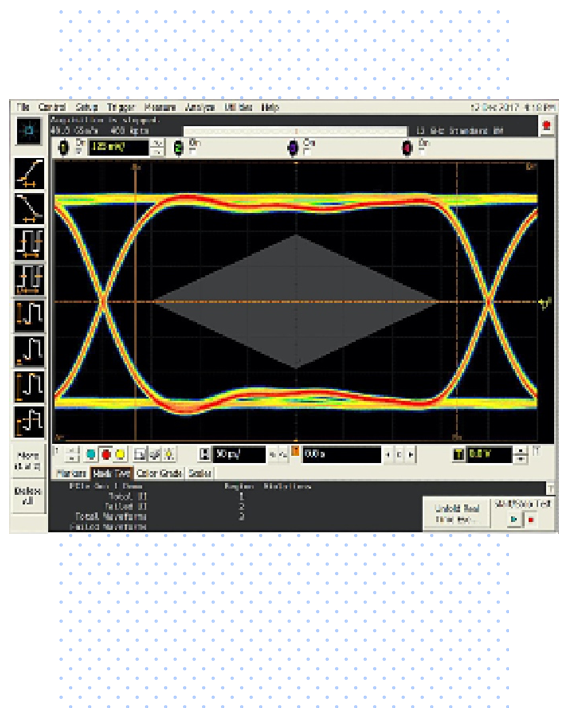569x719 pixels.
Task: Select the overshoot measurement icon at sidebar bottom
Action: (x=29, y=421)
